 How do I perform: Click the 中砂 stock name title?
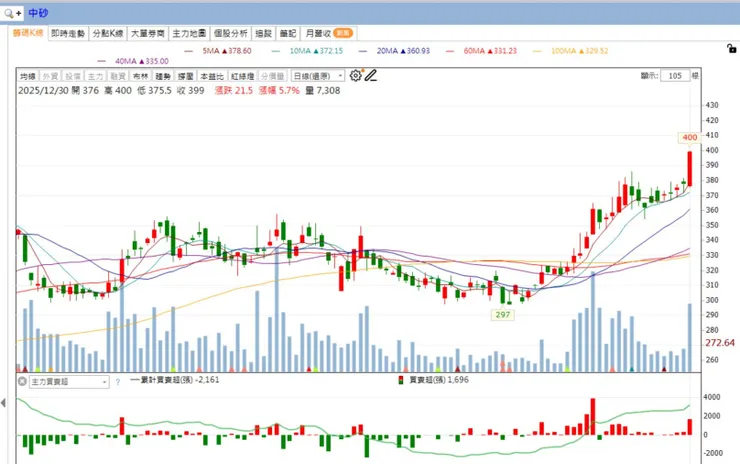pos(38,13)
